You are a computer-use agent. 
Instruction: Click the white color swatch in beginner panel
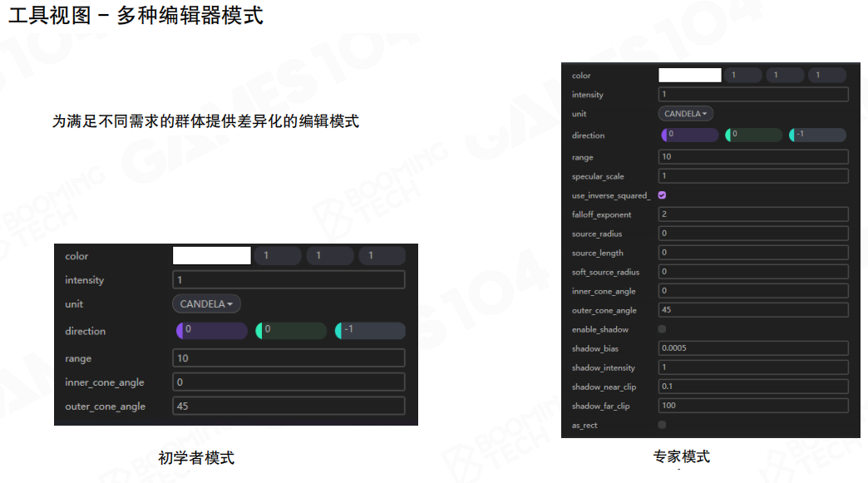pos(211,256)
